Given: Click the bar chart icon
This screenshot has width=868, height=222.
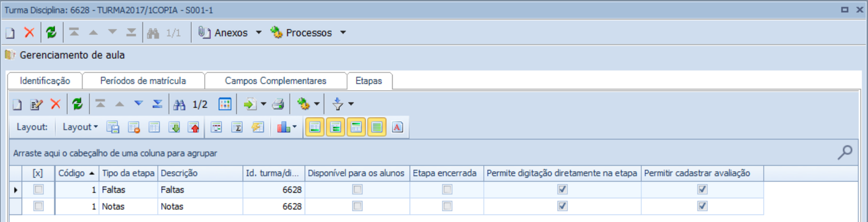Looking at the screenshot, I should (x=284, y=127).
